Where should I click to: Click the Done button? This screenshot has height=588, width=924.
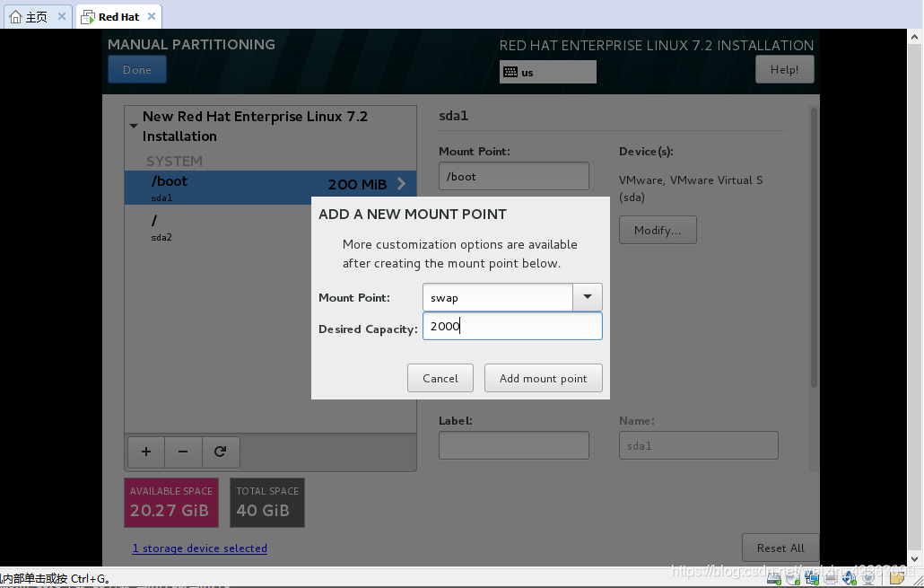[137, 70]
